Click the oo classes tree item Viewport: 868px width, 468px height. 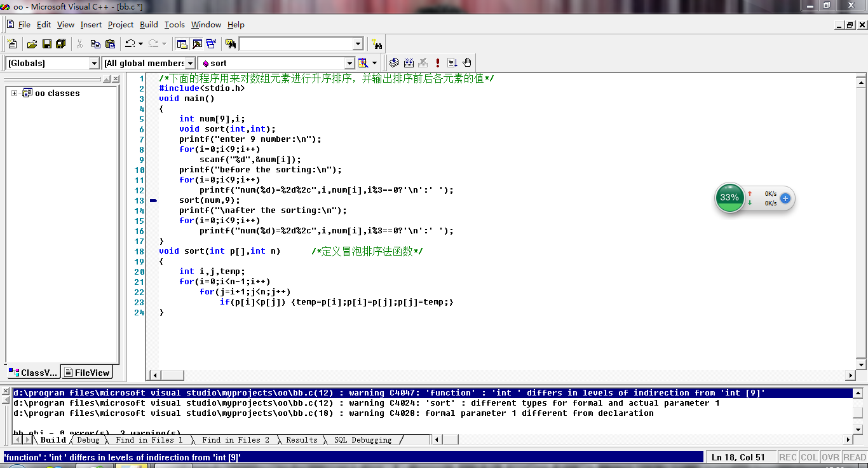click(x=57, y=93)
